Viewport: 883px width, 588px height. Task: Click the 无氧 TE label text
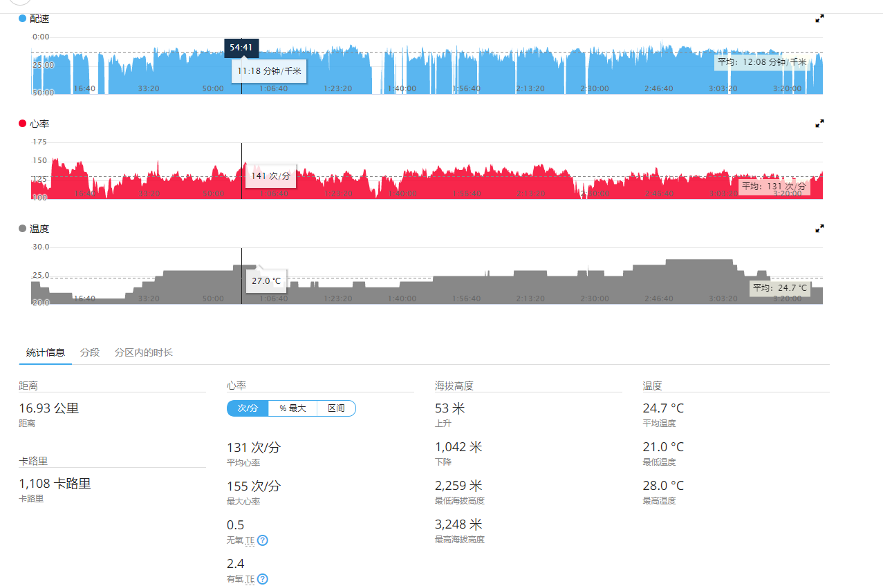241,540
